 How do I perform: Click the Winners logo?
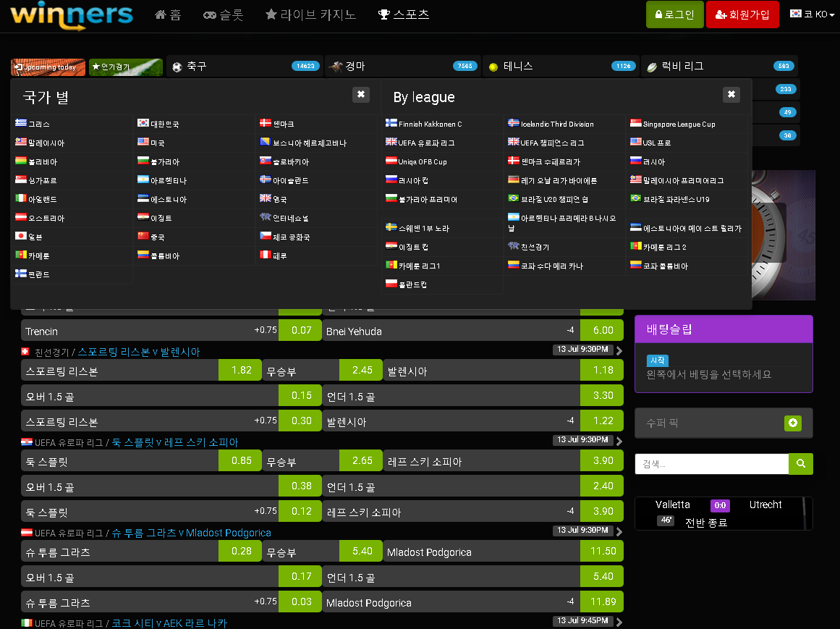click(72, 15)
